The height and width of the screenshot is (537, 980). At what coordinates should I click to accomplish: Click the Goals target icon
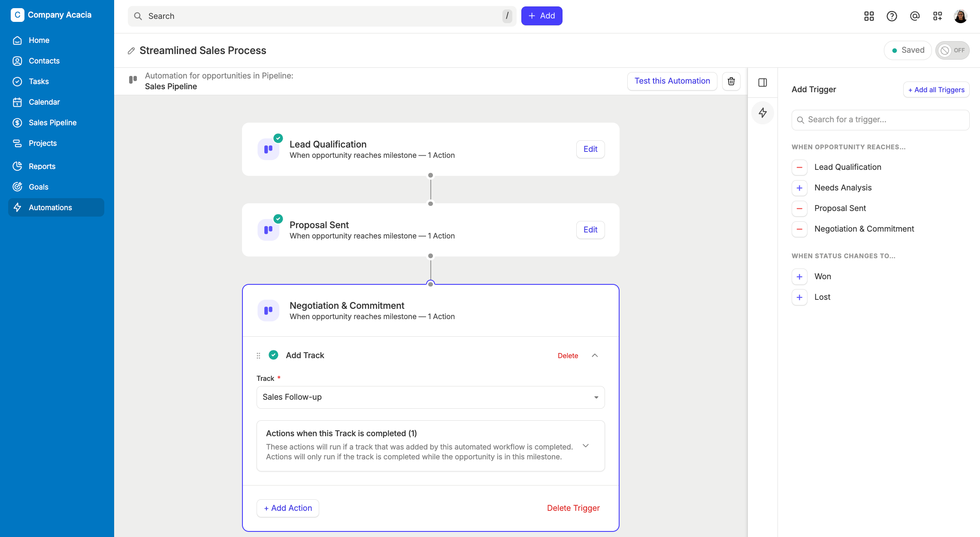[17, 187]
